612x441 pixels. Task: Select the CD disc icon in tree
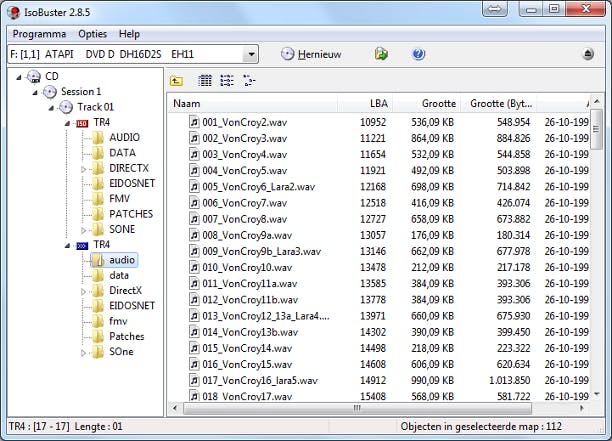pyautogui.click(x=34, y=76)
